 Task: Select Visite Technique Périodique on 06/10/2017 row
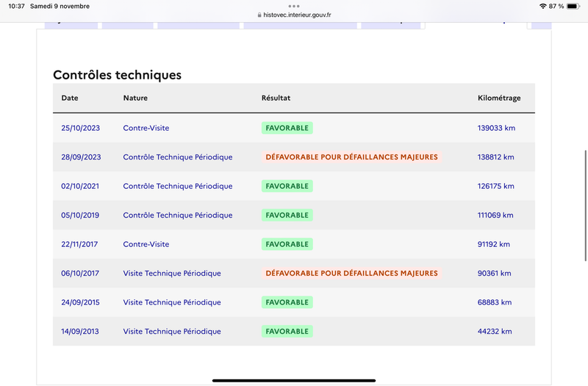(x=172, y=273)
